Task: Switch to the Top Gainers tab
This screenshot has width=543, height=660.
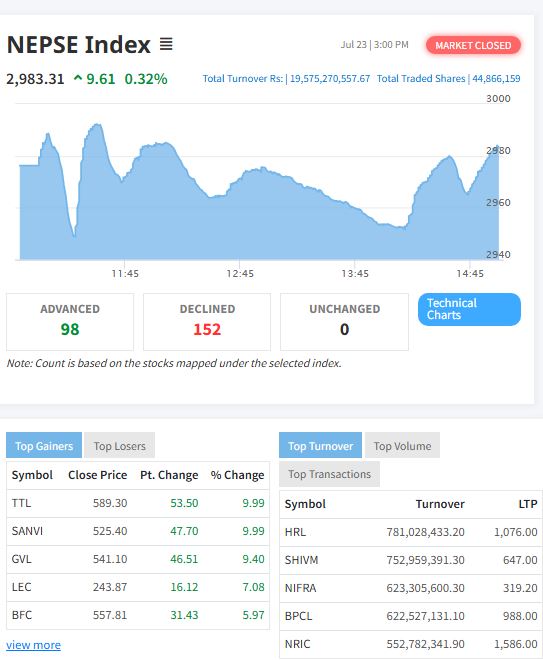Action: (x=44, y=445)
